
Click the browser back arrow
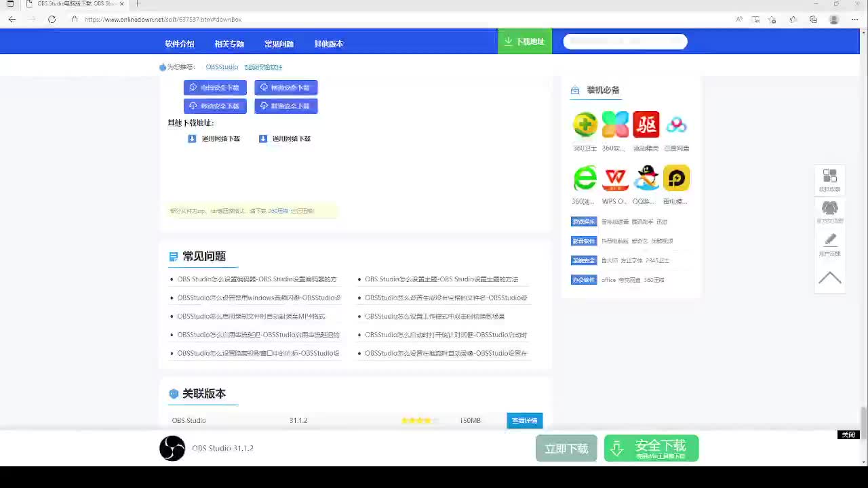(12, 19)
